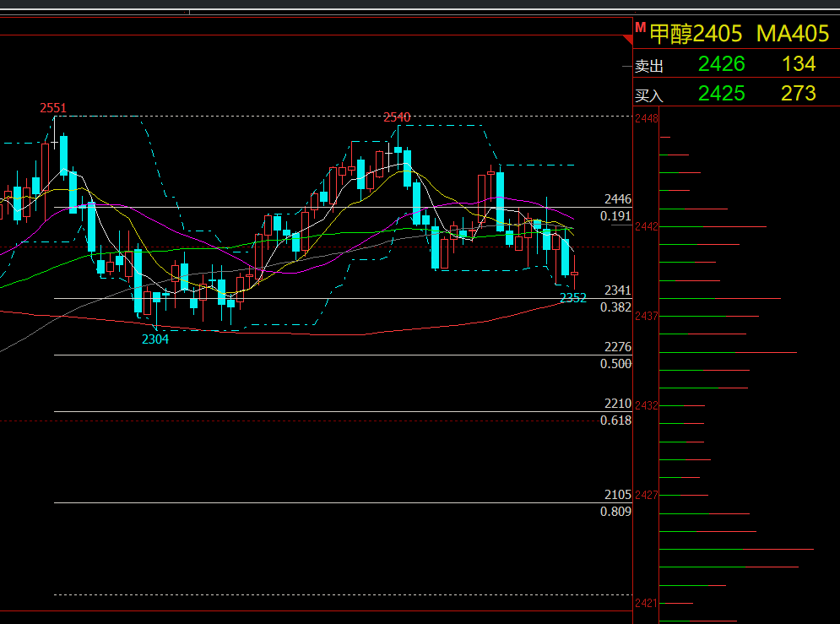Select the 0.809 Fibonacci level at 2105
Screen dimensions: 840x624
[x=615, y=512]
